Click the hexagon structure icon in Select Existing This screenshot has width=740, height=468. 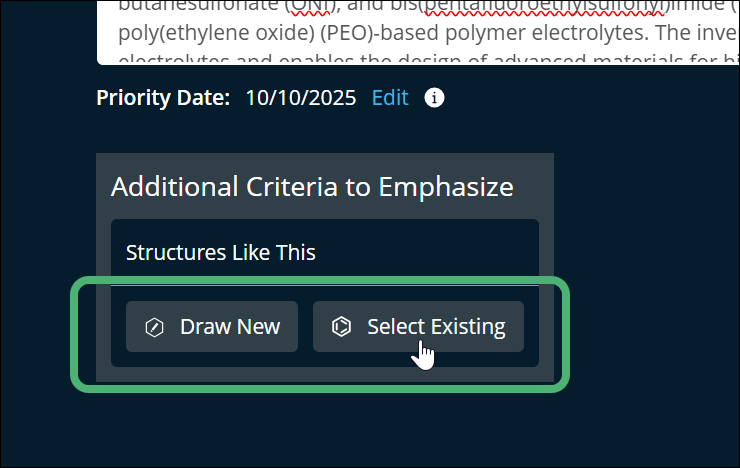341,326
